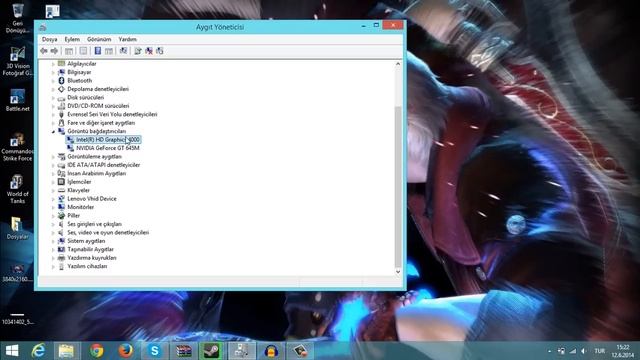Open Steam from taskbar
The image size is (640, 360).
211,351
